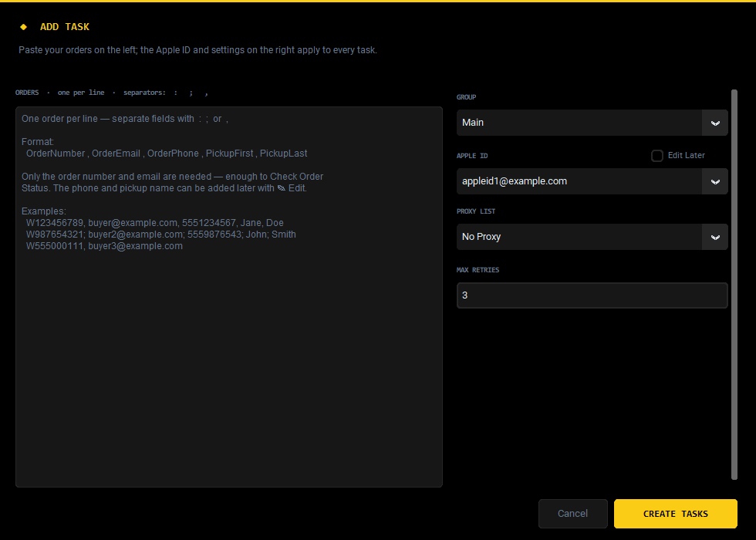
Task: Focus the Max Retries input field
Action: (x=592, y=295)
